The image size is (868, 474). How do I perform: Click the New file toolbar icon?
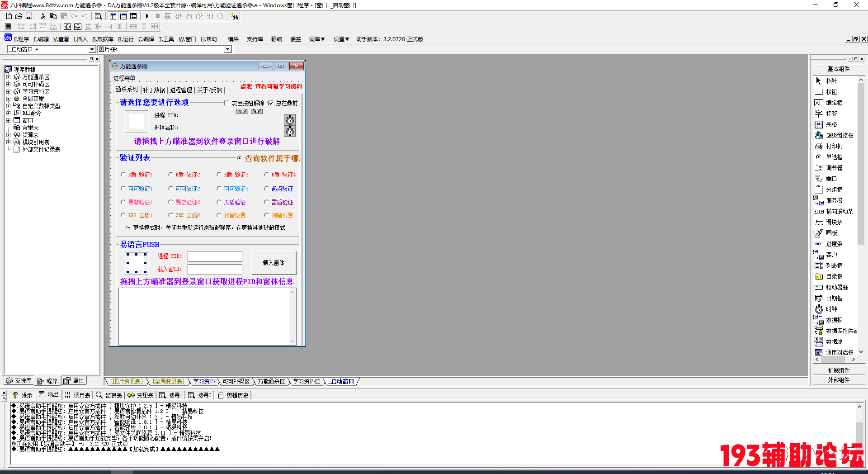(9, 16)
